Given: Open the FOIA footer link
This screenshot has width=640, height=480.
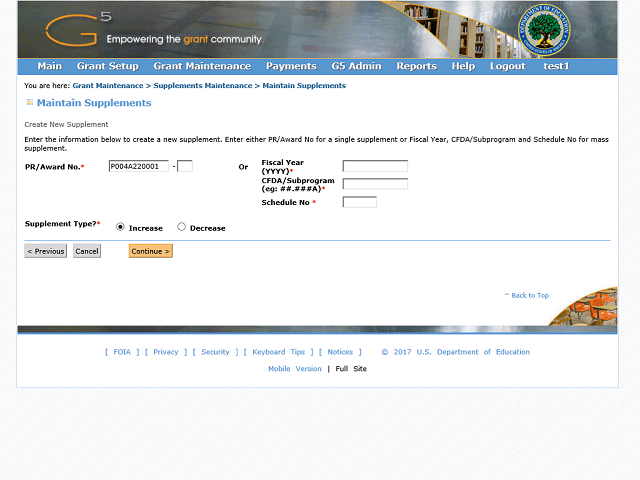Looking at the screenshot, I should 122,352.
